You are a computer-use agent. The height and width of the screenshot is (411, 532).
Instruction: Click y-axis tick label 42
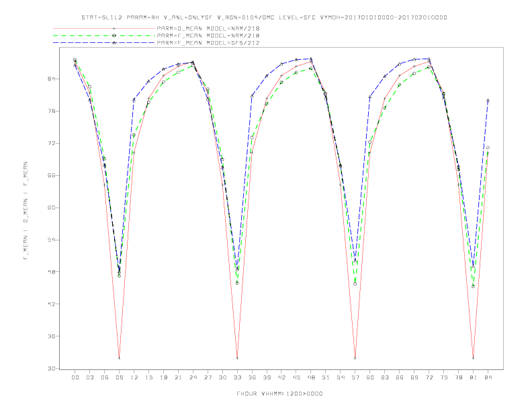(x=53, y=304)
